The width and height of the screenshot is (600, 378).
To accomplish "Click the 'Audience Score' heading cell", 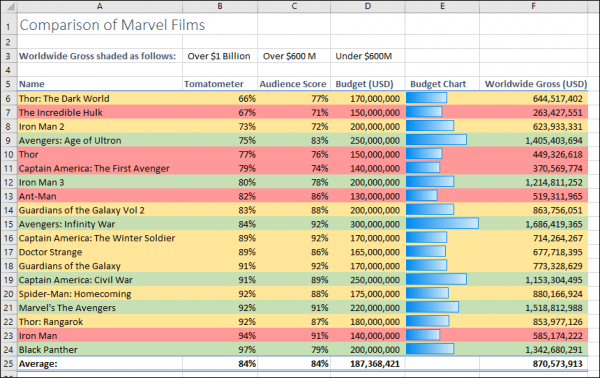I will tap(294, 84).
